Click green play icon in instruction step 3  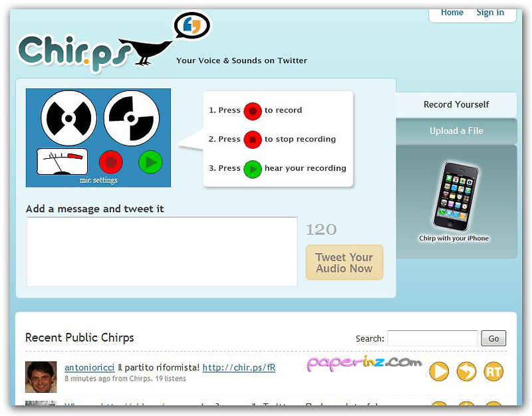click(x=253, y=169)
